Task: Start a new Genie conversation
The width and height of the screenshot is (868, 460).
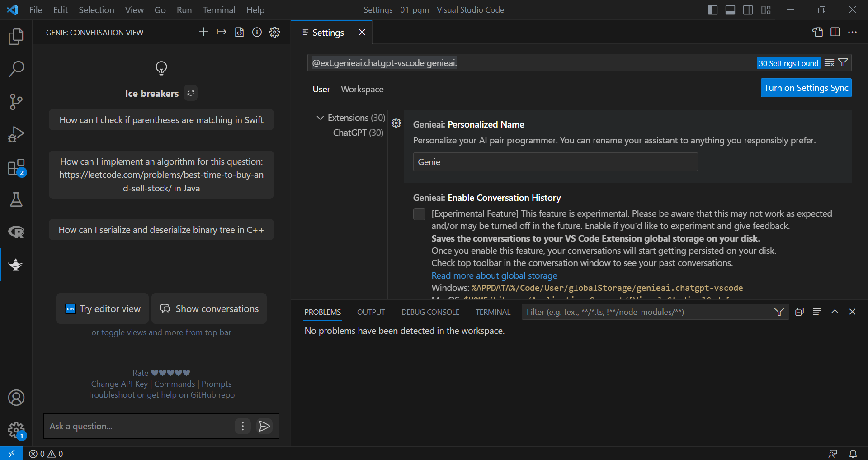Action: click(203, 32)
